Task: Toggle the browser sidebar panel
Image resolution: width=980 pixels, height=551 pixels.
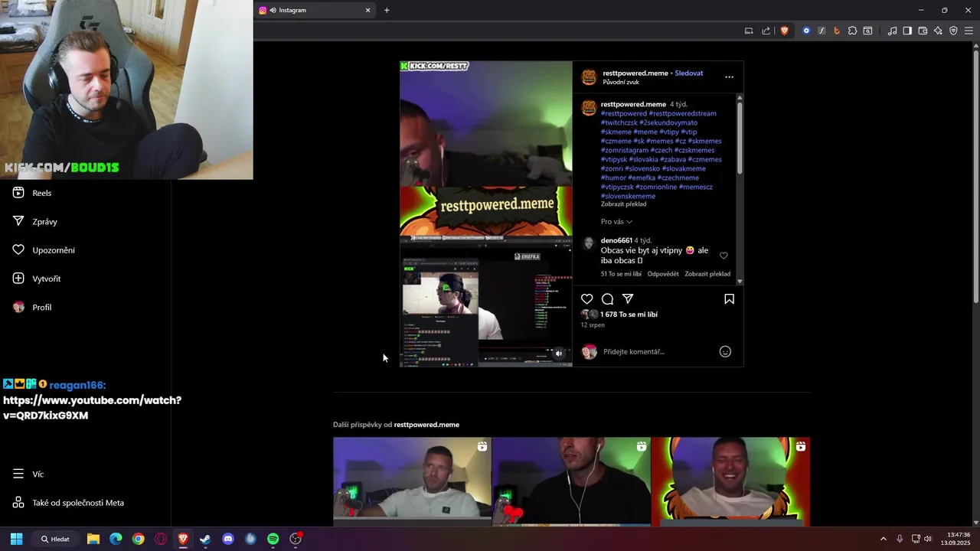Action: (x=907, y=31)
